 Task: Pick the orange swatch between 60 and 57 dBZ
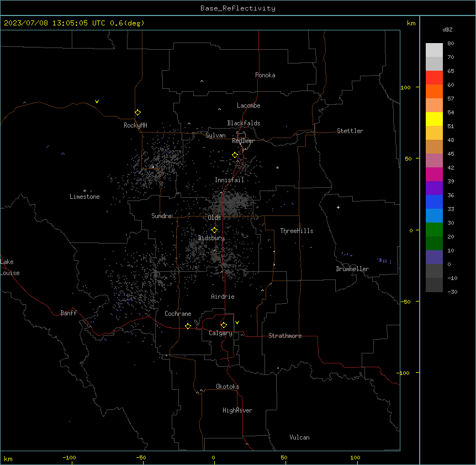pos(434,91)
